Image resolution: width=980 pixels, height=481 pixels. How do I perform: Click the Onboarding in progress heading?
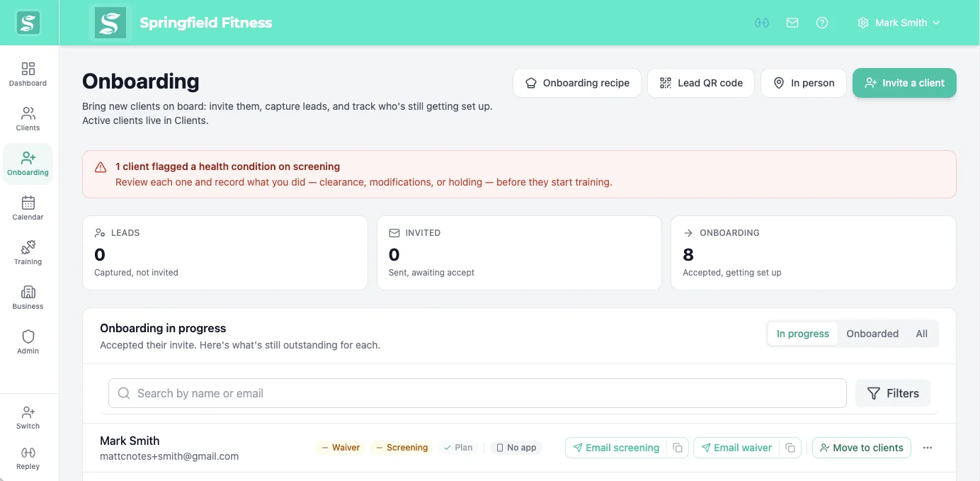(163, 328)
